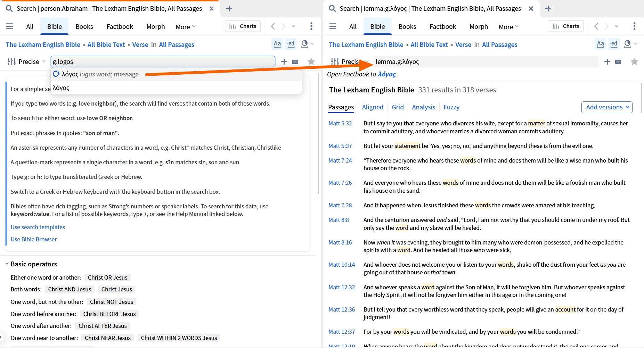The image size is (644, 348).
Task: Close the lemma.g:λόγος search tab
Action: [x=531, y=9]
